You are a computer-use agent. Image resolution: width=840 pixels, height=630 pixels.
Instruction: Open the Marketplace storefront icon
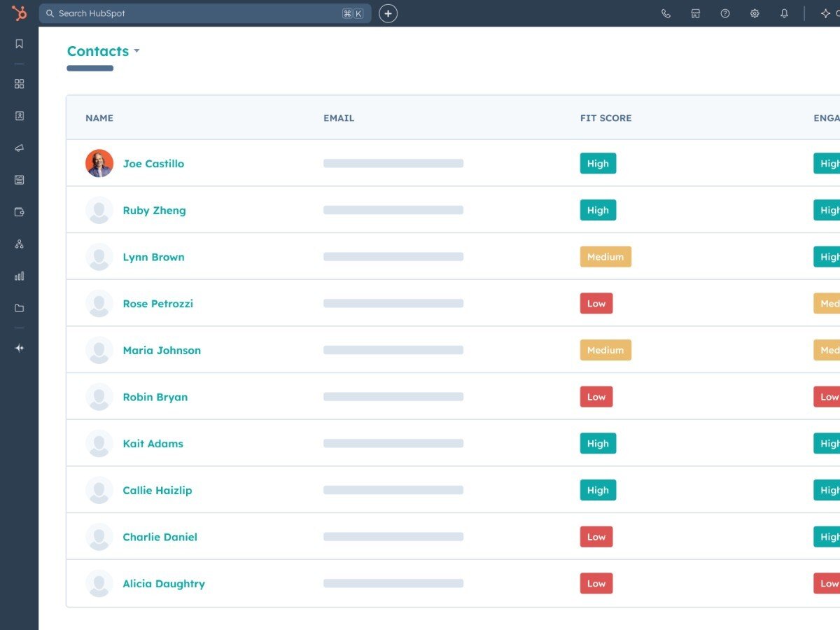click(695, 13)
